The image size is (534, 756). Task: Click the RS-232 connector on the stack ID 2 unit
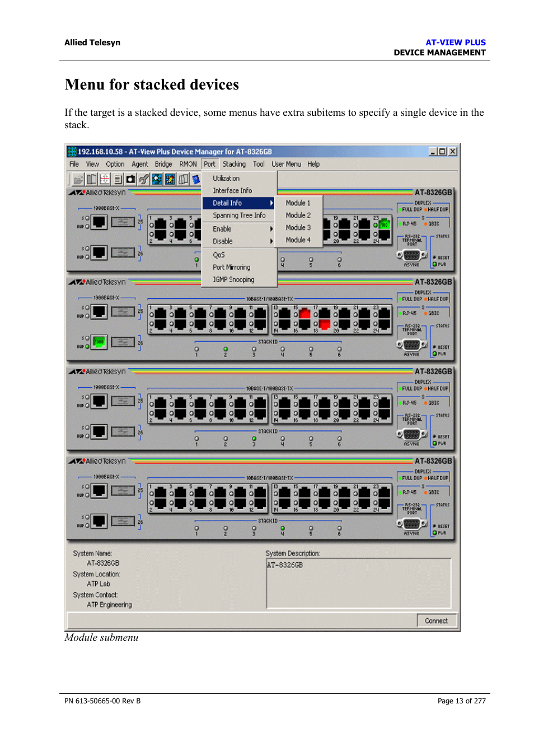pyautogui.click(x=411, y=345)
